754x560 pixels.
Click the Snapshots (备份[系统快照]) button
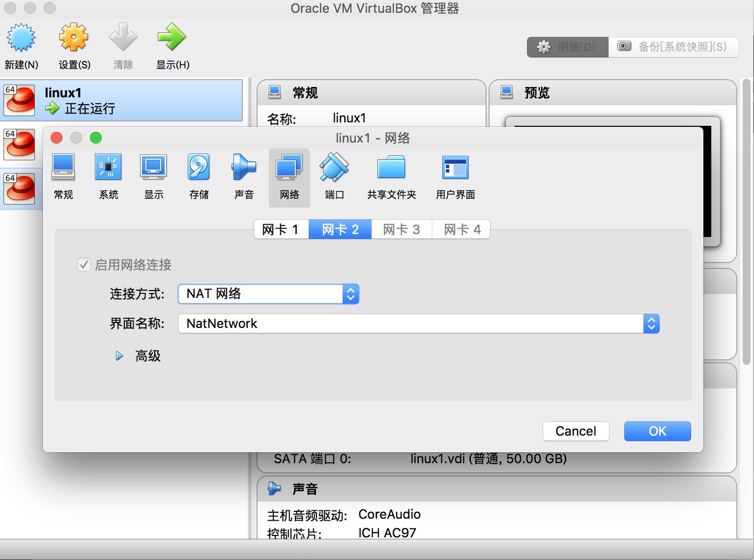pos(673,47)
